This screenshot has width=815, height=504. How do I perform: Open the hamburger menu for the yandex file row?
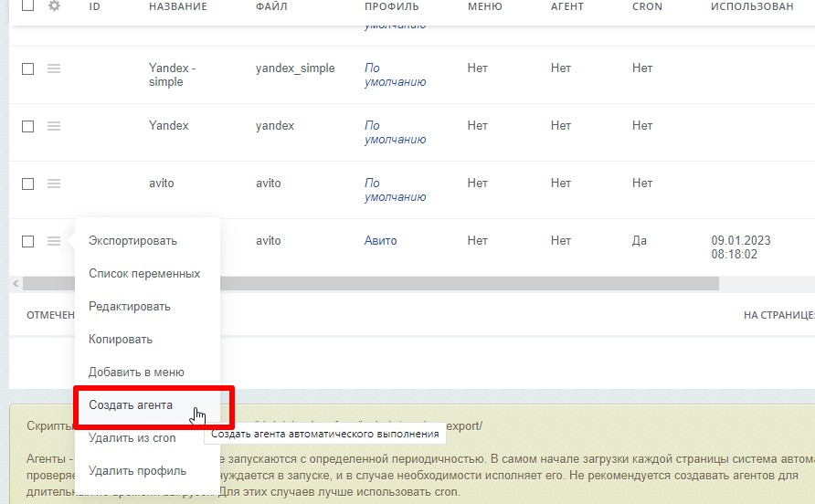tap(54, 126)
